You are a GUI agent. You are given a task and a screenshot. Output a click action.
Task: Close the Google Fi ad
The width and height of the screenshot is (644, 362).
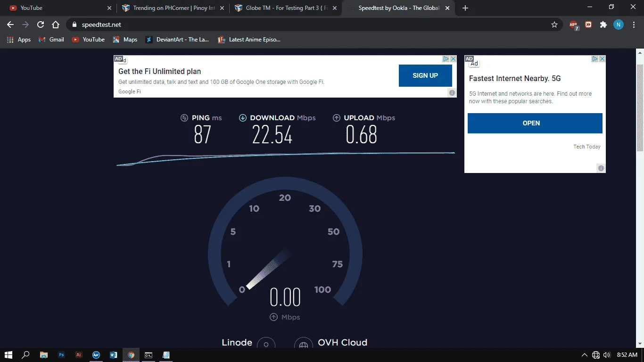(x=453, y=59)
